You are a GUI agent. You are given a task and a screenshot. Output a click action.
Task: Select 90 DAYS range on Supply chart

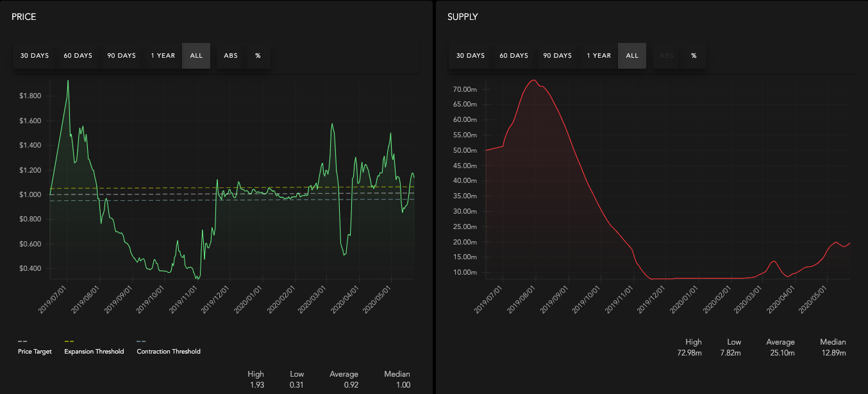[x=558, y=56]
